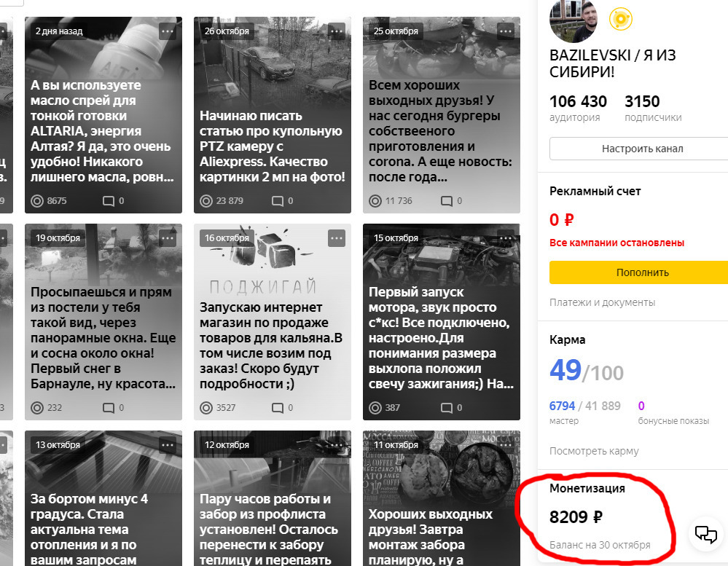Click comments icon on PTZ camera post

pos(277,201)
